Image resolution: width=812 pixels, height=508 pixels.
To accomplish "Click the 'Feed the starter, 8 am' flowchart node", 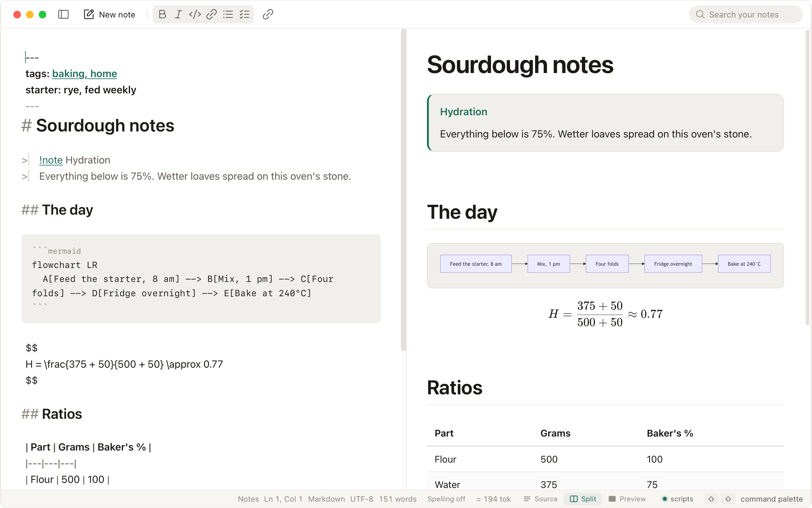I will (x=476, y=264).
